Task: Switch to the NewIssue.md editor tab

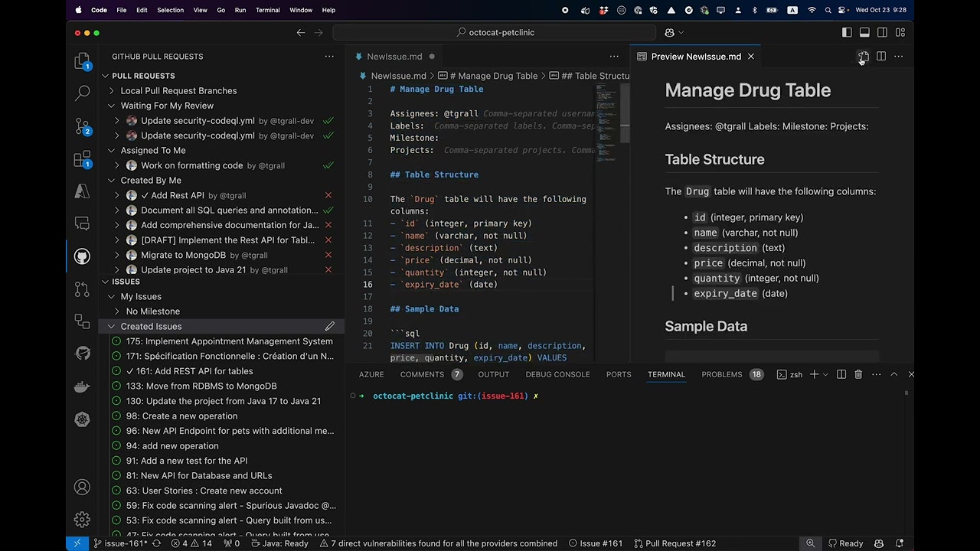Action: [394, 57]
